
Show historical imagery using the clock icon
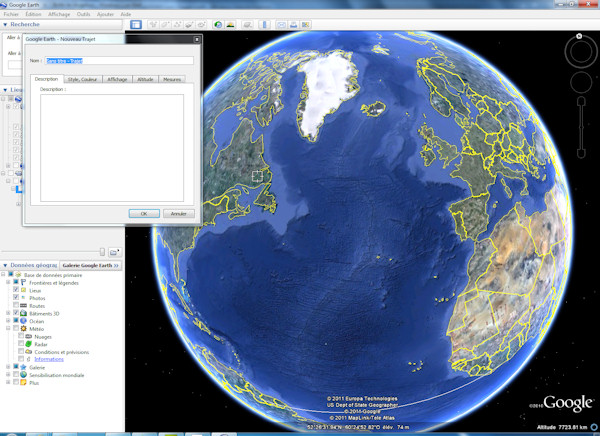coord(218,25)
